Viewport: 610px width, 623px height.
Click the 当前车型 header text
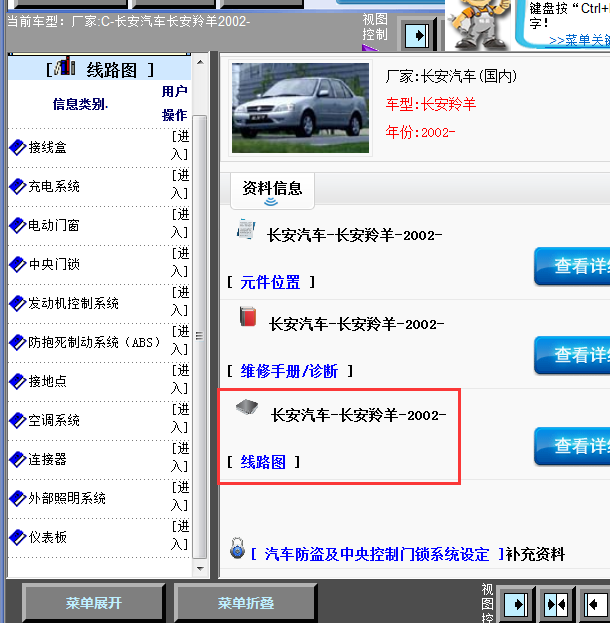point(129,21)
